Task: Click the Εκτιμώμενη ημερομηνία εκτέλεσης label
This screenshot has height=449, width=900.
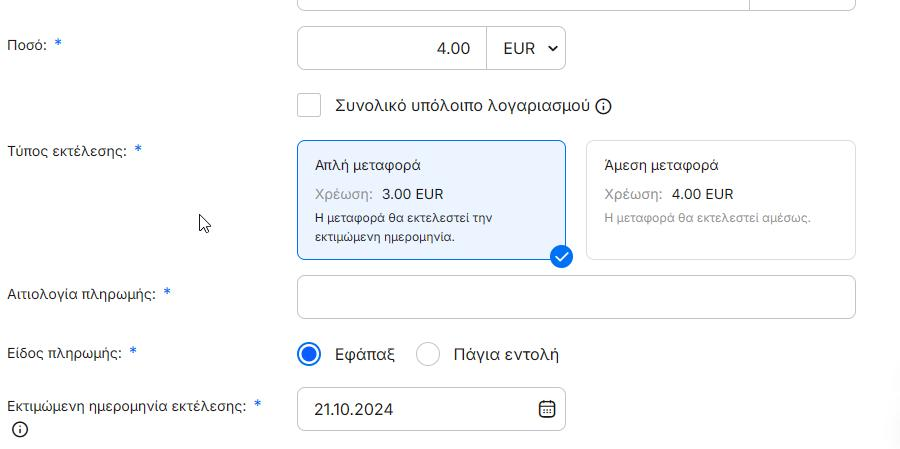Action: coord(126,406)
